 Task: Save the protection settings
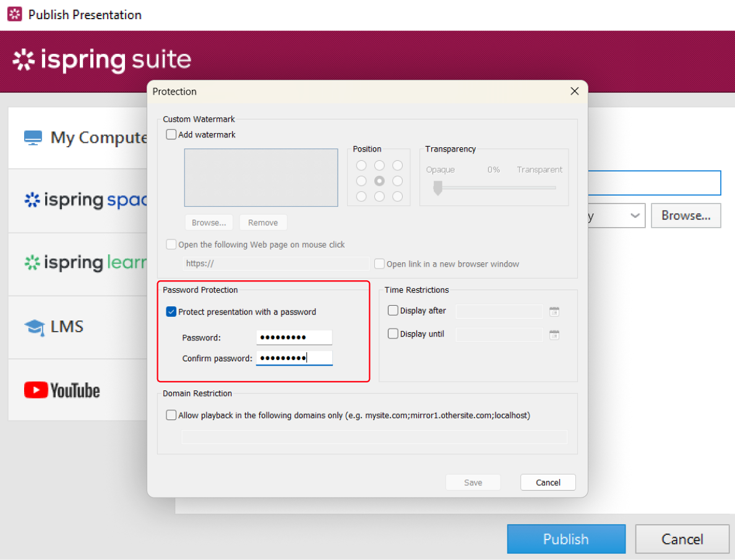coord(473,482)
